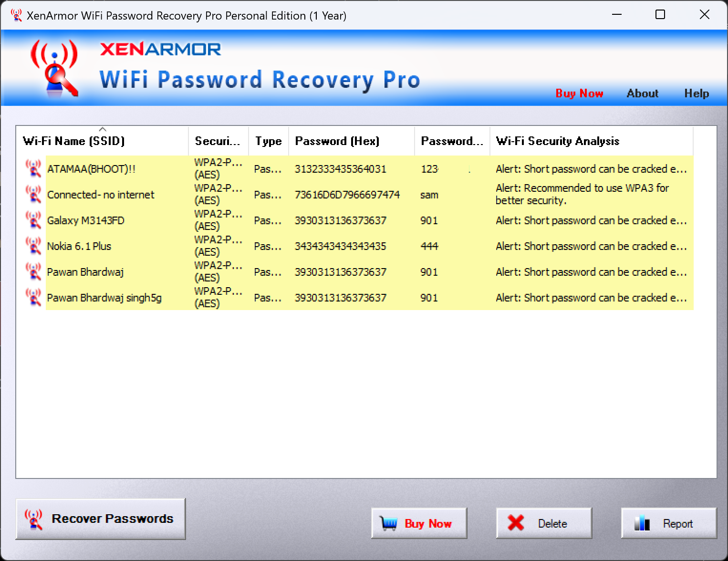
Task: Click hex value 3132333435364031
Action: [x=341, y=169]
